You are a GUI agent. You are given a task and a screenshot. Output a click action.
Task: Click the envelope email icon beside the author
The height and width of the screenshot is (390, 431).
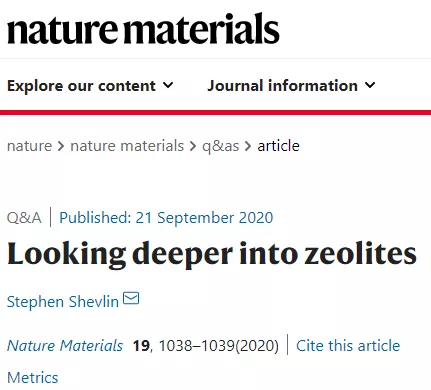click(x=131, y=298)
